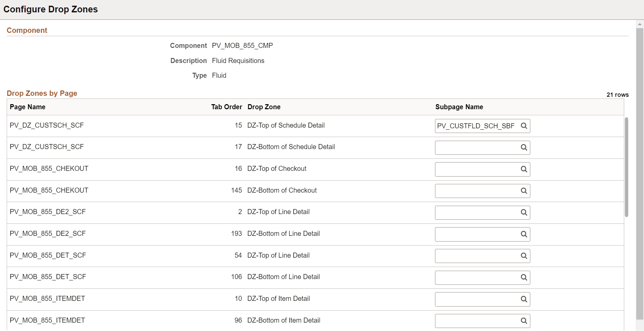Click search icon in DZ-Top of Checkout row
The height and width of the screenshot is (331, 644).
click(524, 169)
